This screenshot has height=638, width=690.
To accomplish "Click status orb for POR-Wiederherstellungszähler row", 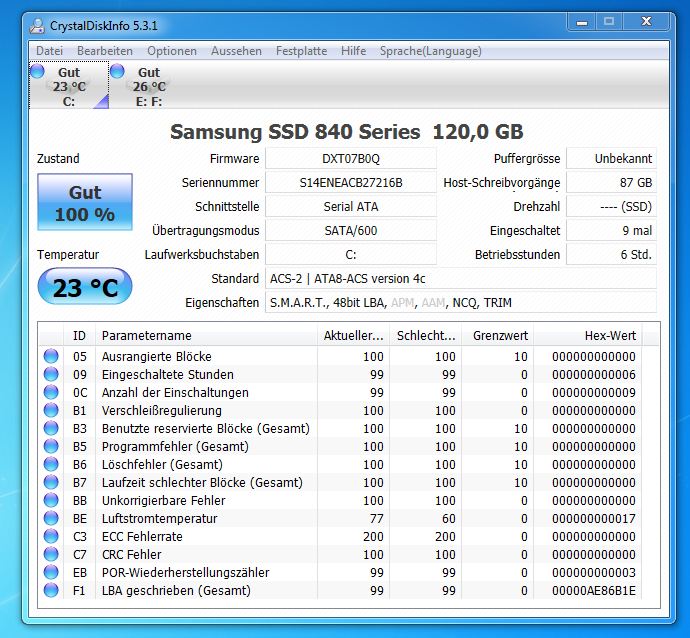I will tap(51, 573).
